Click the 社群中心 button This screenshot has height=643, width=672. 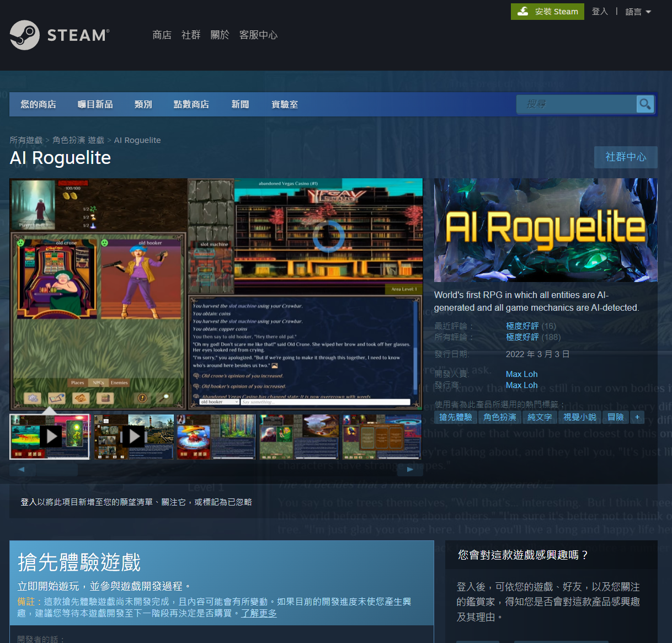pyautogui.click(x=626, y=157)
